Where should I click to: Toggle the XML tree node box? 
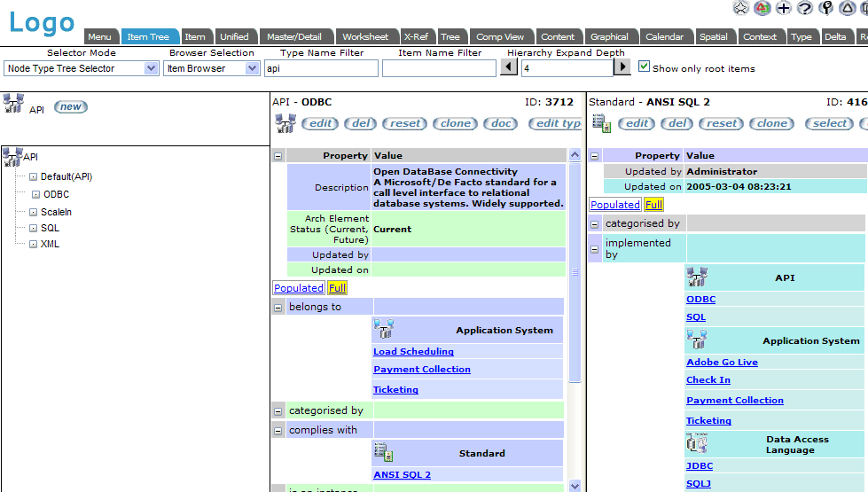[x=33, y=244]
